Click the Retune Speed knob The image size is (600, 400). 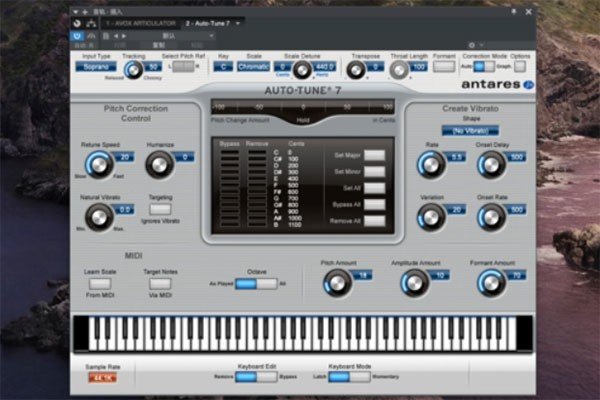(96, 164)
